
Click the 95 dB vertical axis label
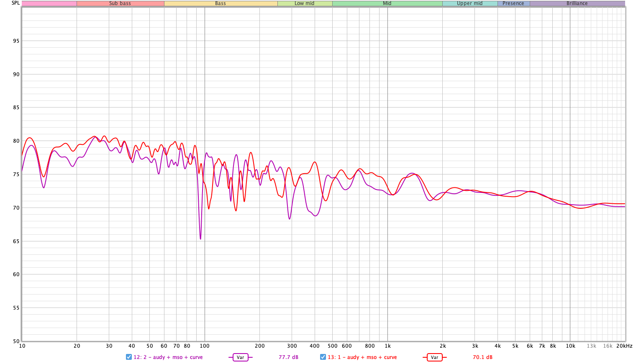pos(16,41)
